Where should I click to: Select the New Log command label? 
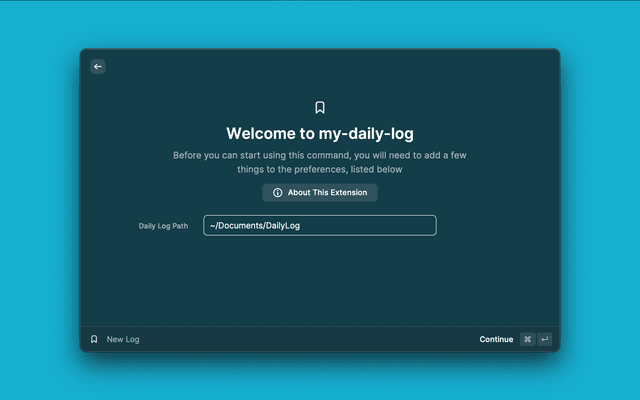[x=123, y=339]
